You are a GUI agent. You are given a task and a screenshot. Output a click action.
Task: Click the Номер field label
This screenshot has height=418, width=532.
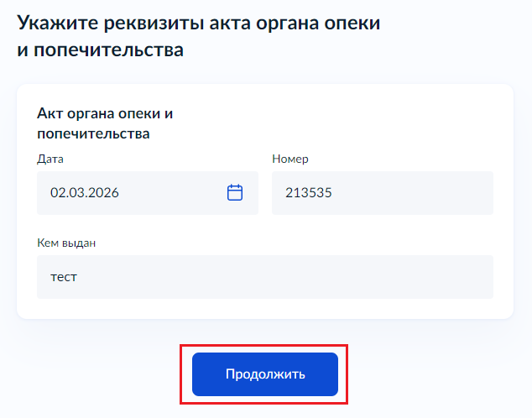(x=290, y=159)
